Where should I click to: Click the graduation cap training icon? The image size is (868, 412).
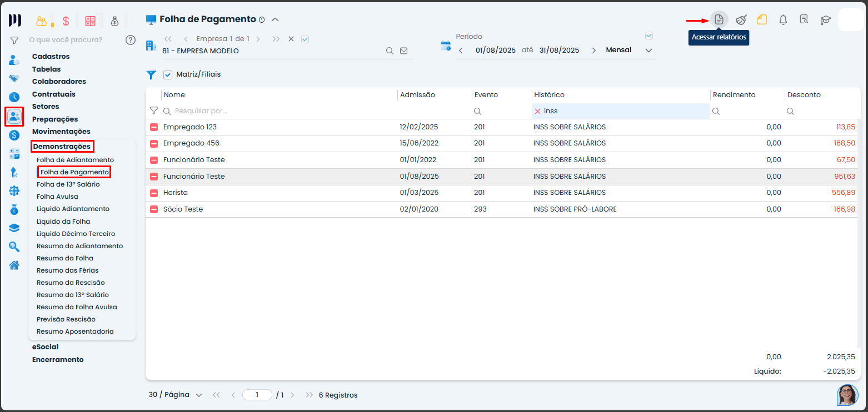[x=826, y=20]
